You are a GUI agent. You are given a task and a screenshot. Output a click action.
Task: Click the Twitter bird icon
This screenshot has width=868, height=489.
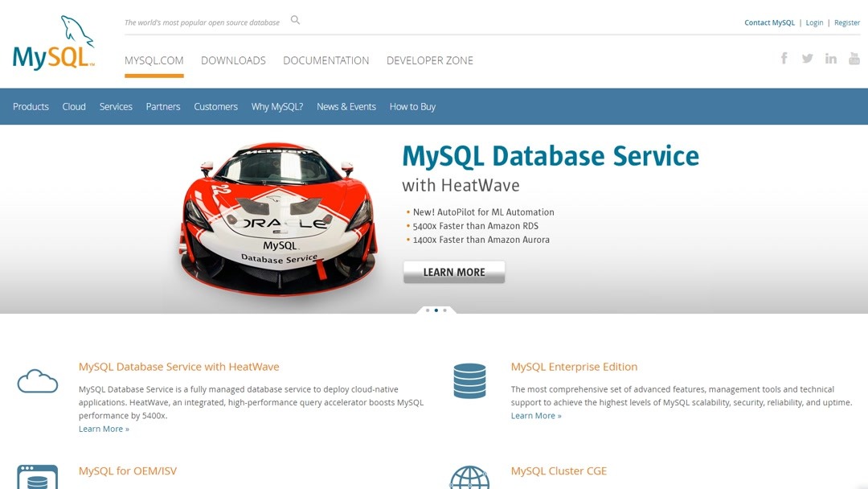[807, 58]
